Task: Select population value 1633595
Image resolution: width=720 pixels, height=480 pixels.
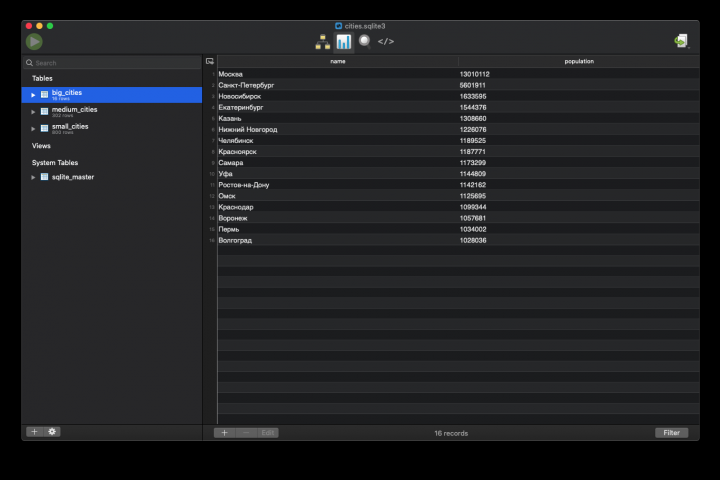Action: pos(473,96)
